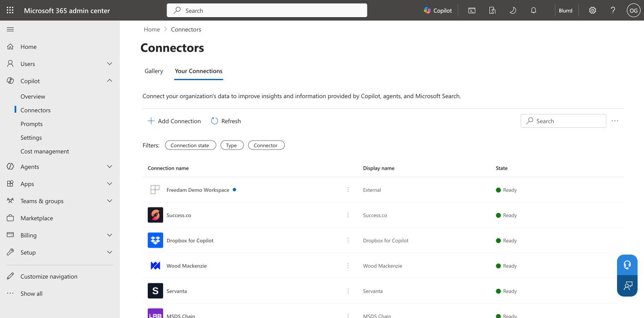Open Copilot Settings in the sidebar
Screen dimensions: 644x318
point(31,138)
